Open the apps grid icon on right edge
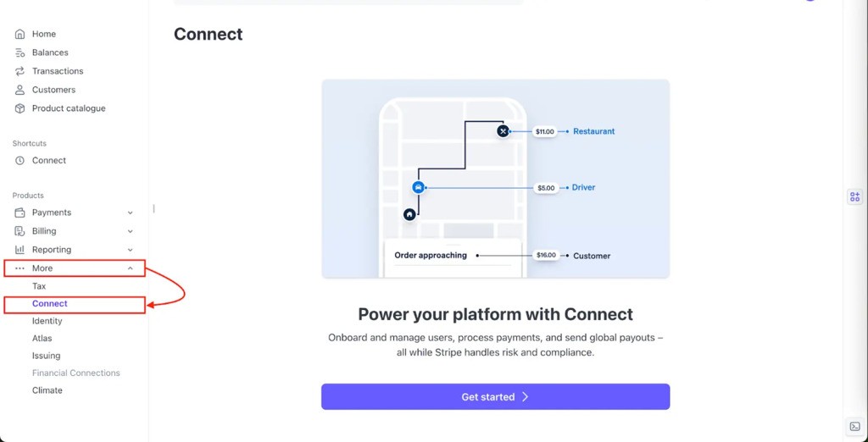This screenshot has width=868, height=442. (x=854, y=196)
